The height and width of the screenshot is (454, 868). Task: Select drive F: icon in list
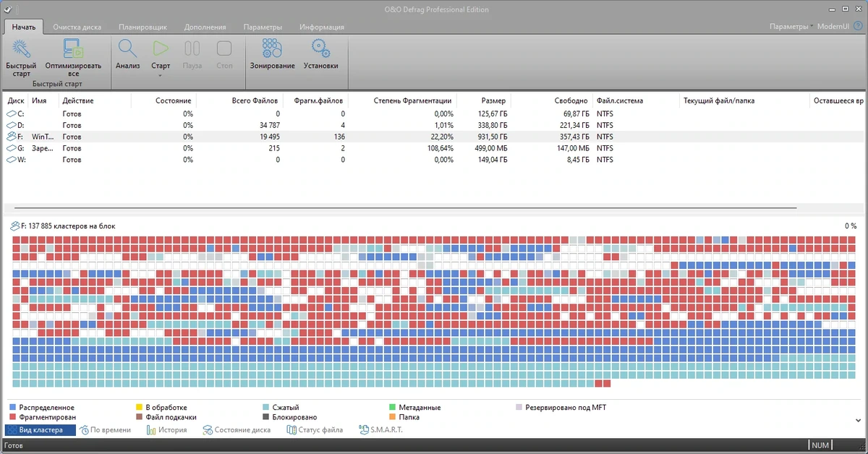click(12, 136)
